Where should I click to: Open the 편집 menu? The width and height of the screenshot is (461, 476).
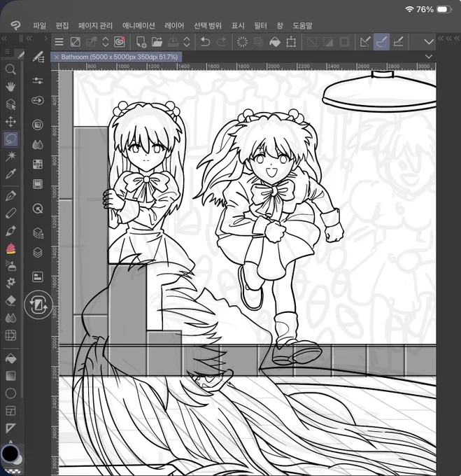[62, 26]
